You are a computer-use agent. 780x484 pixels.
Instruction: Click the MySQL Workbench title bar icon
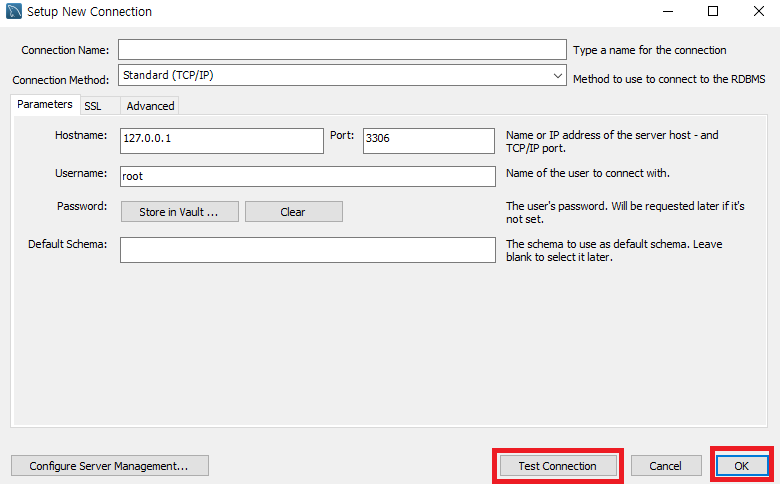13,11
